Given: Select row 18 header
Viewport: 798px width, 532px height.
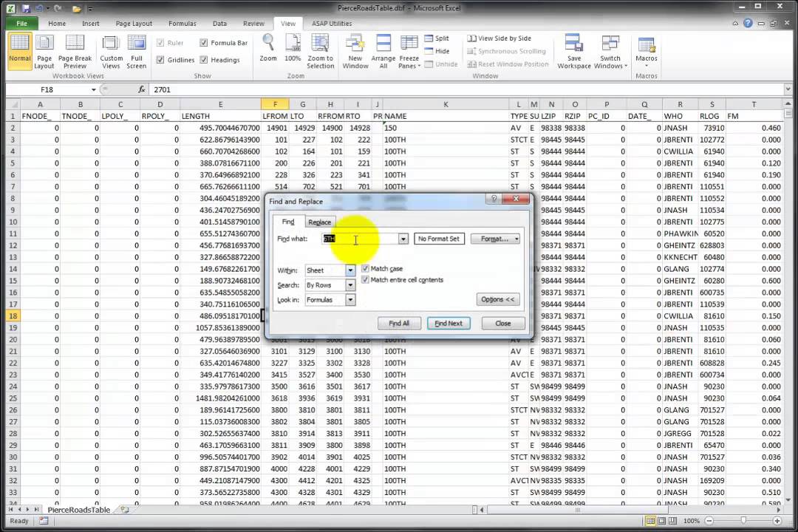Looking at the screenshot, I should 13,316.
